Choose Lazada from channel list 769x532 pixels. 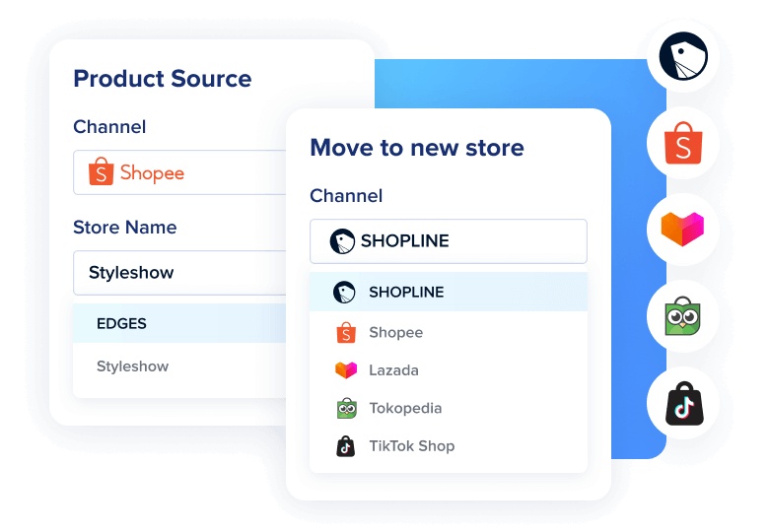[x=449, y=369]
